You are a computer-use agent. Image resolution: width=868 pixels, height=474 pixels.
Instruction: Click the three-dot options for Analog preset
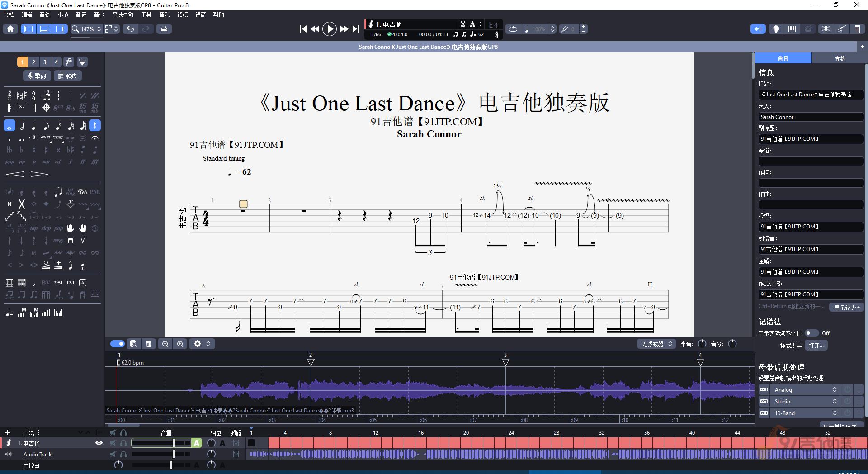click(x=859, y=390)
